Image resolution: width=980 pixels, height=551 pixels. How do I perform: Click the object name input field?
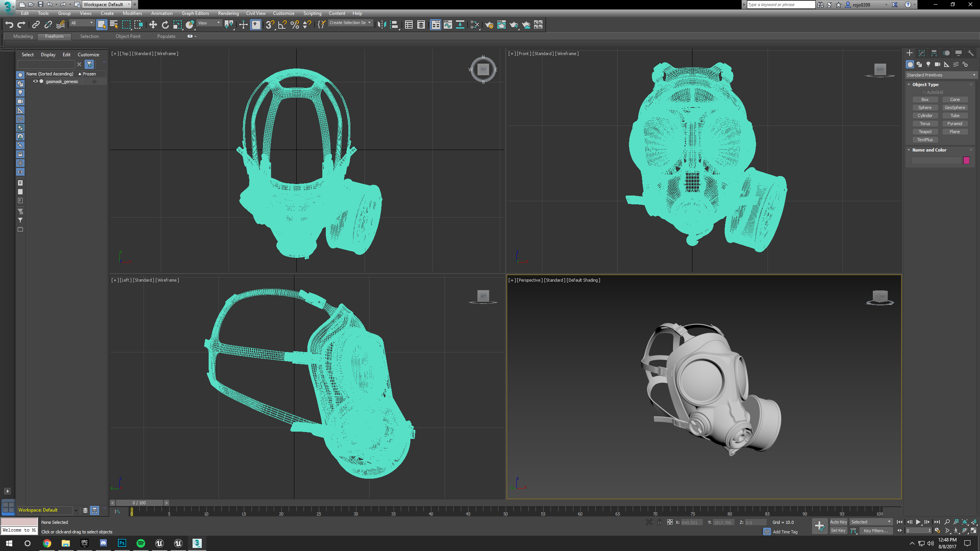[x=936, y=160]
